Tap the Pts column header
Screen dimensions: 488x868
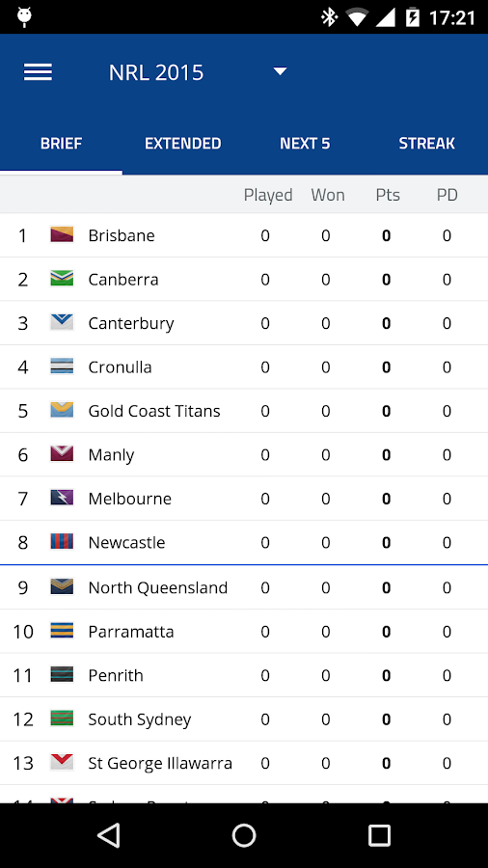point(388,195)
